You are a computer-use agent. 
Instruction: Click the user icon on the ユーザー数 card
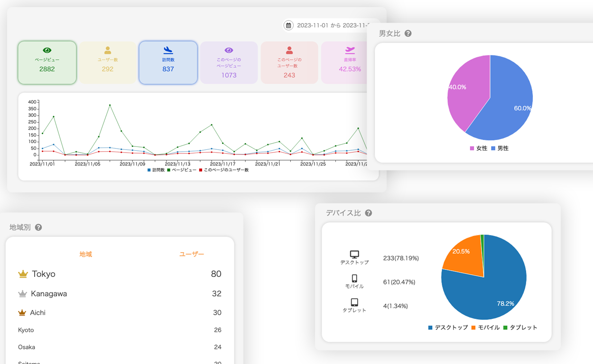pyautogui.click(x=107, y=49)
